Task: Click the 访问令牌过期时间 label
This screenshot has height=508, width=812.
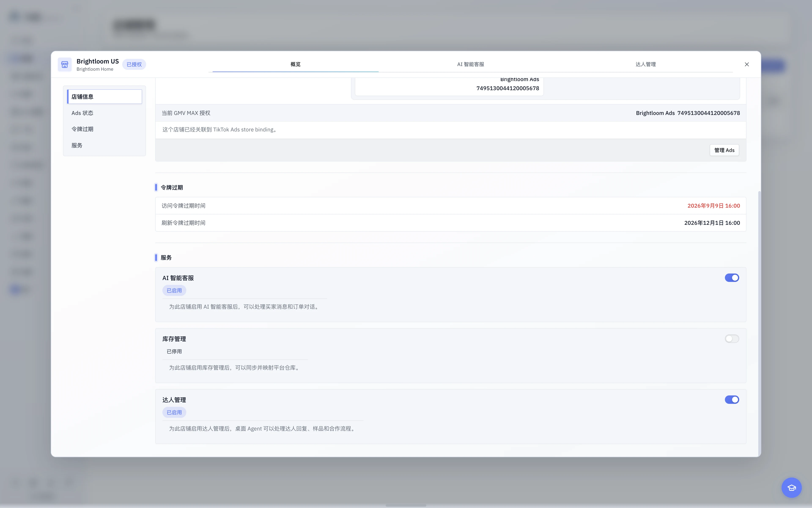Action: [184, 206]
